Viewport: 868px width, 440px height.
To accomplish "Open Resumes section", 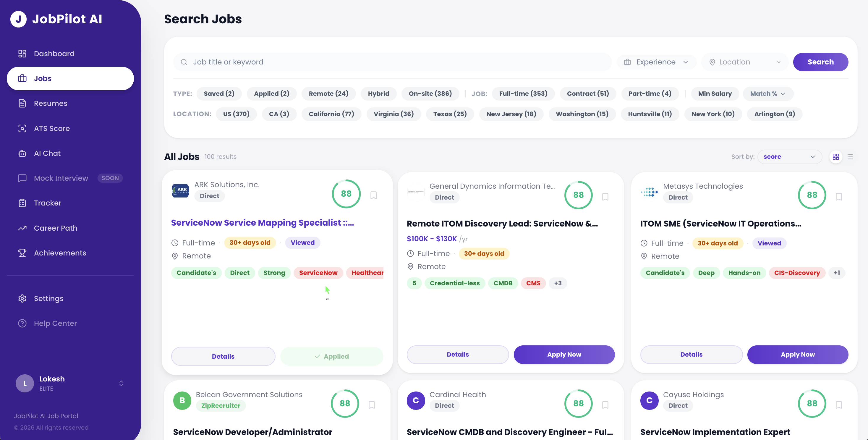I will pos(70,103).
